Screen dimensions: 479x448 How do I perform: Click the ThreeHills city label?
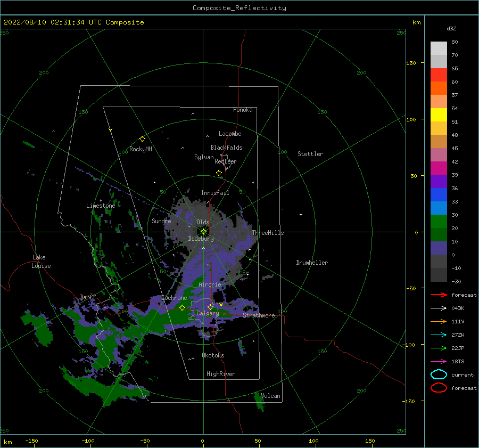(268, 233)
